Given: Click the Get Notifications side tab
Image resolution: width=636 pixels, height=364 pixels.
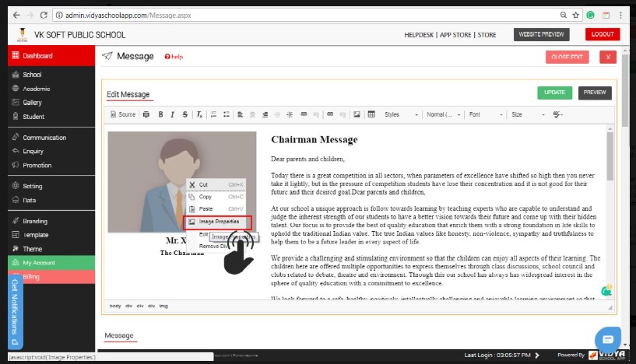Looking at the screenshot, I should tap(15, 312).
